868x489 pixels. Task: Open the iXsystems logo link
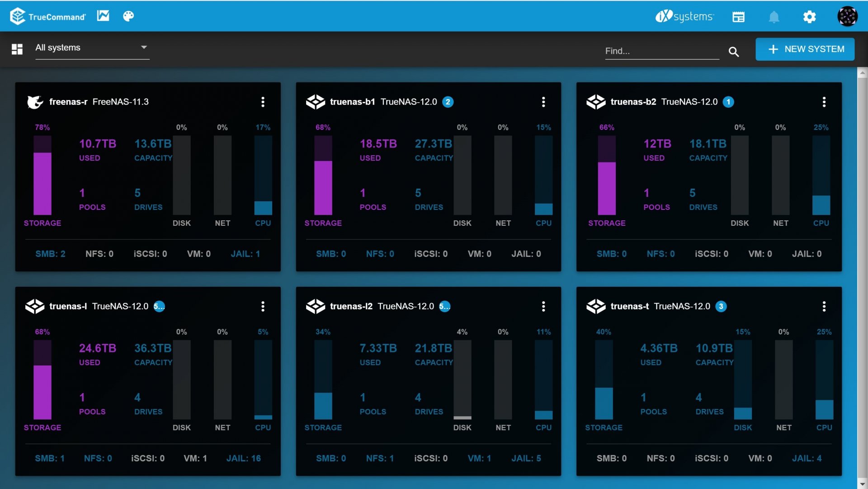pyautogui.click(x=684, y=16)
